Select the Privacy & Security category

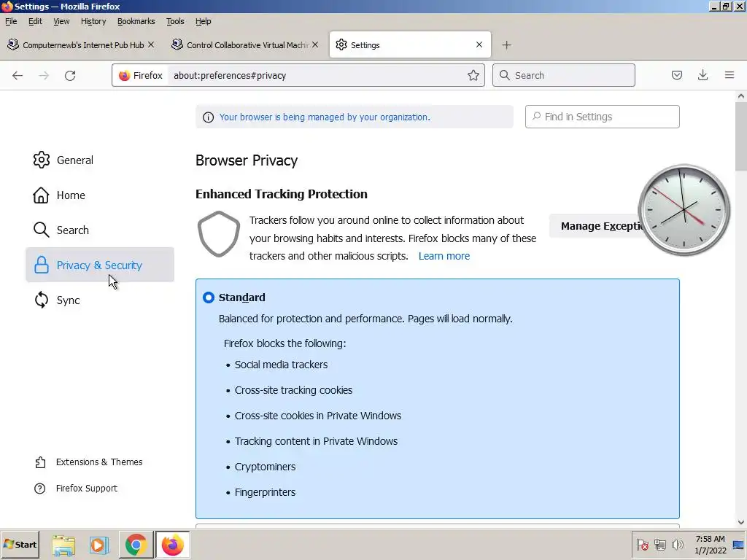[100, 265]
